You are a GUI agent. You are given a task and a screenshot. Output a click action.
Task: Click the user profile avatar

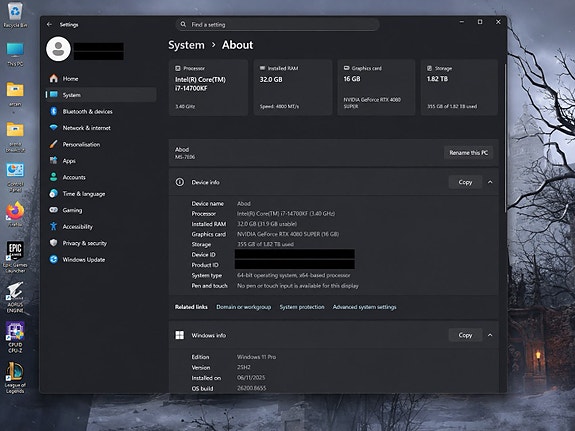(x=58, y=49)
